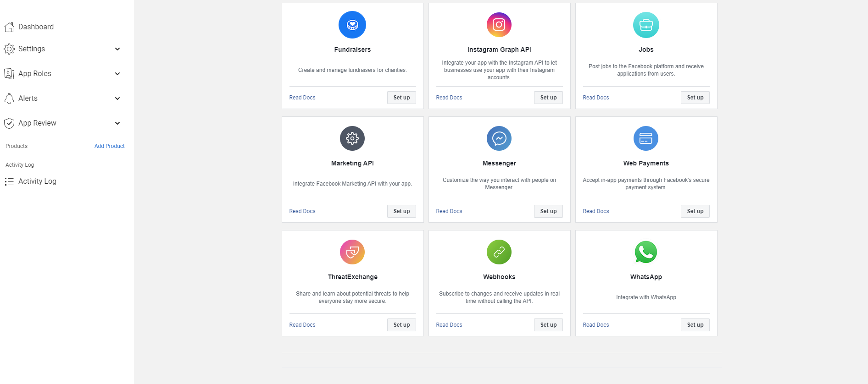Click the Webhooks link icon
Viewport: 868px width, 384px height.
pyautogui.click(x=499, y=252)
